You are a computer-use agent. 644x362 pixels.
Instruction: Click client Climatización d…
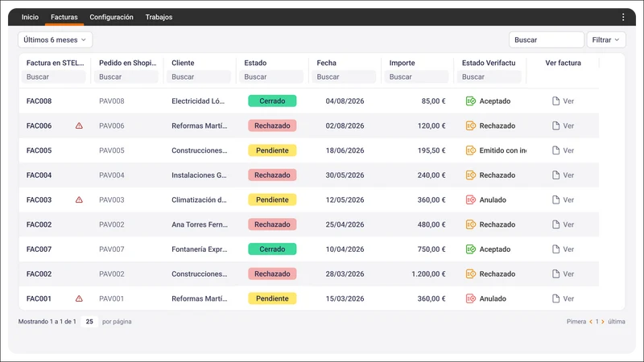pyautogui.click(x=199, y=200)
